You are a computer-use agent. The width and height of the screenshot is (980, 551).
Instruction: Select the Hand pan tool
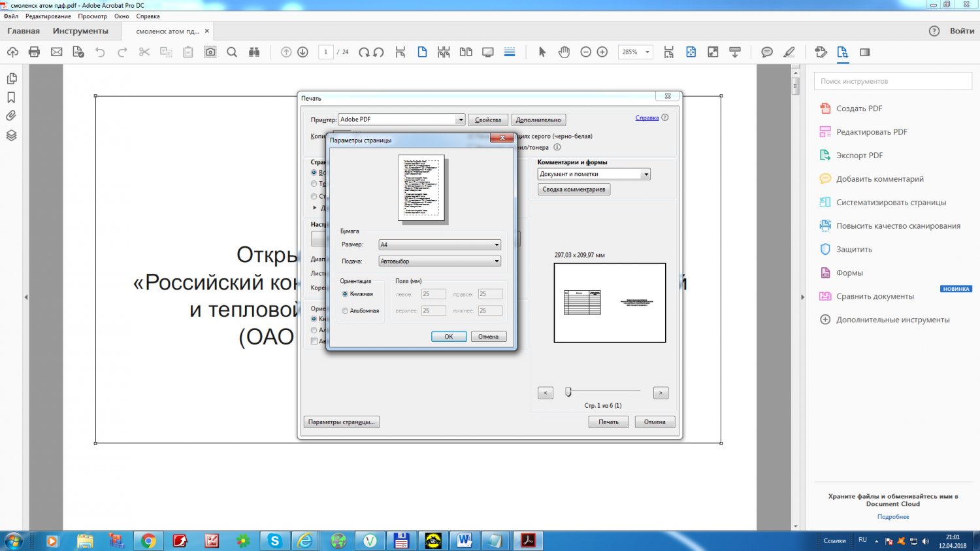564,52
